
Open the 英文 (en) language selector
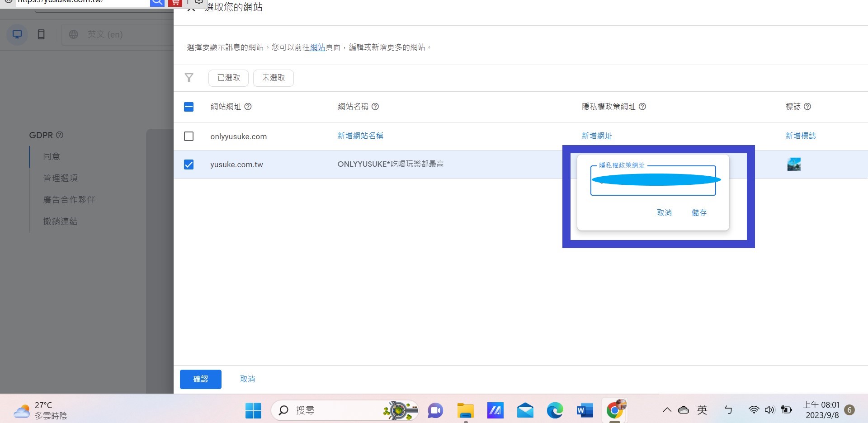point(105,34)
